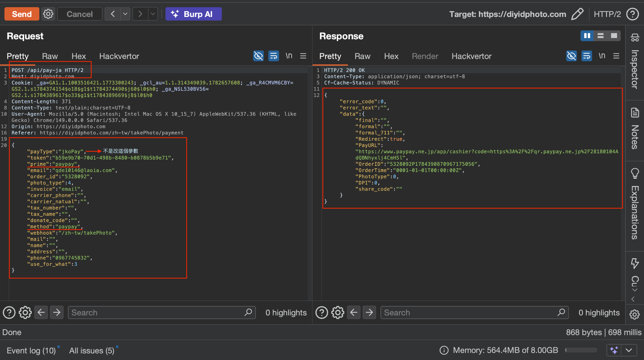Open the back history dropdown arrow
644x360 pixels.
[x=125, y=14]
